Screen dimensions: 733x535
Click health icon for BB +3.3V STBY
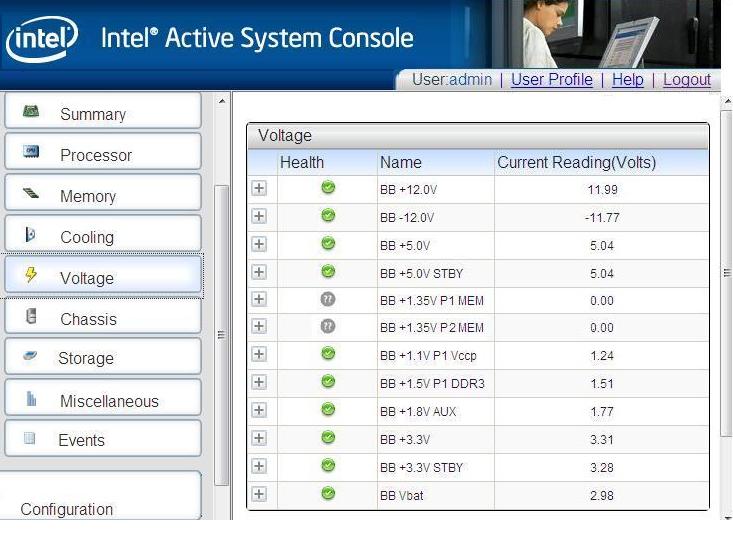click(328, 465)
